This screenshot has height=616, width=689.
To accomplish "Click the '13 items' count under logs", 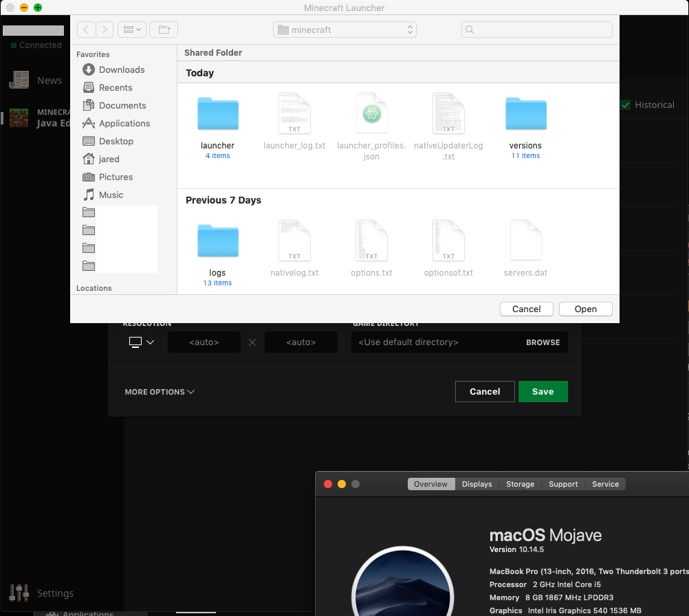I will [217, 283].
